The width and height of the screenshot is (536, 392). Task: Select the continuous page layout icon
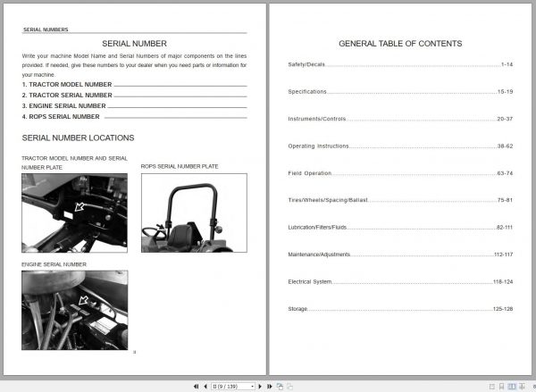click(502, 386)
